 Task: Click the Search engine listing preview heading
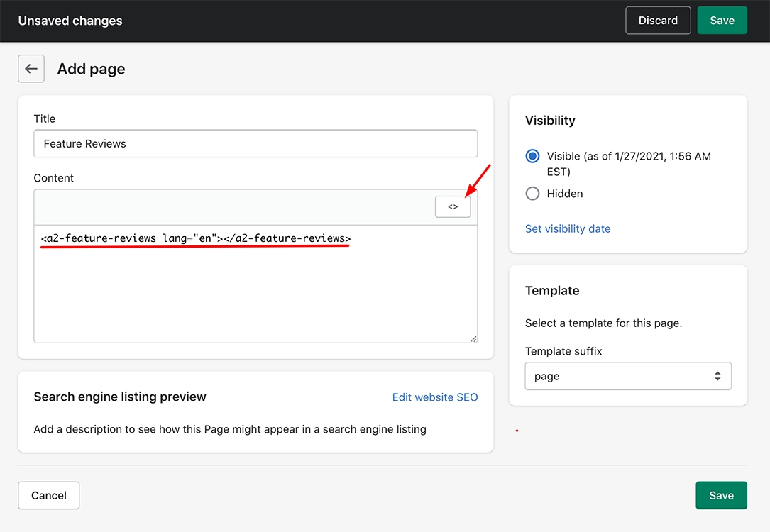[x=120, y=397]
